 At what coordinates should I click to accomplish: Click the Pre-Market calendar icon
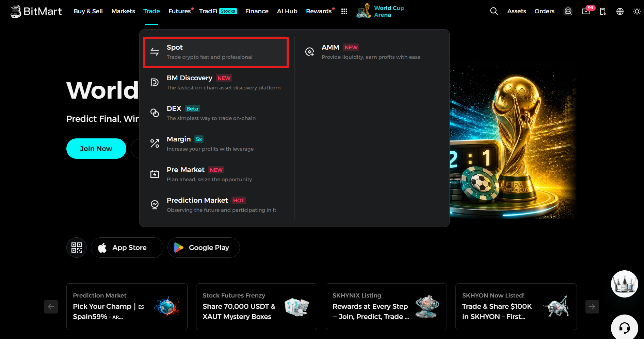155,174
